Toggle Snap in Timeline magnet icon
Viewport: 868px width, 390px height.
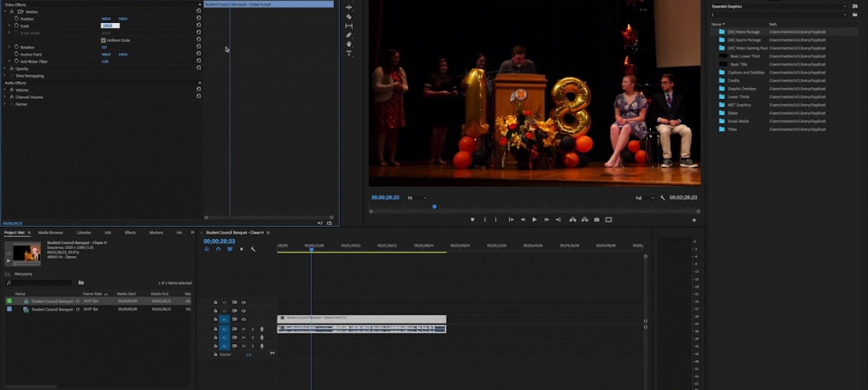click(x=218, y=250)
